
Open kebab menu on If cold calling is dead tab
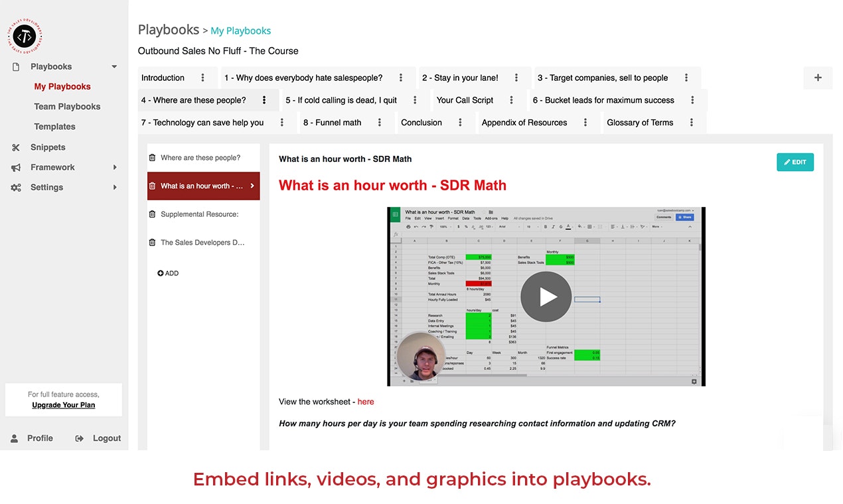pyautogui.click(x=415, y=100)
